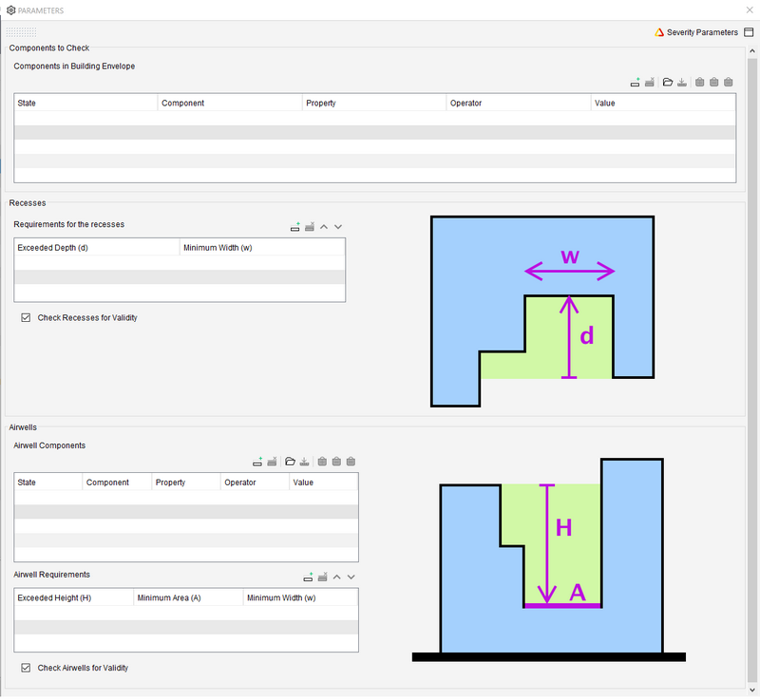Click save/download icon above Airwell Components table
This screenshot has height=700, width=760.
pos(304,462)
